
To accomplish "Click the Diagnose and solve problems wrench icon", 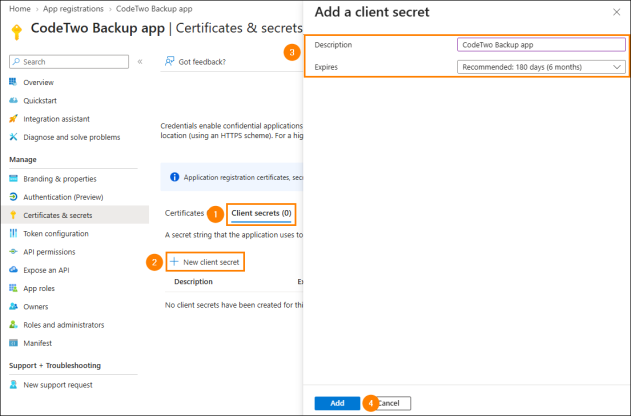I will pos(13,137).
